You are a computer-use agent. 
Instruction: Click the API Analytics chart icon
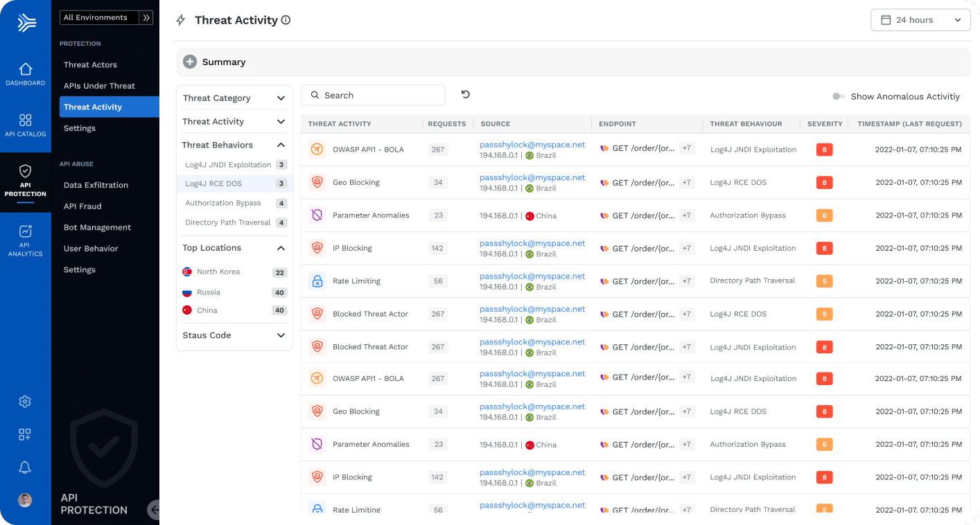25,232
